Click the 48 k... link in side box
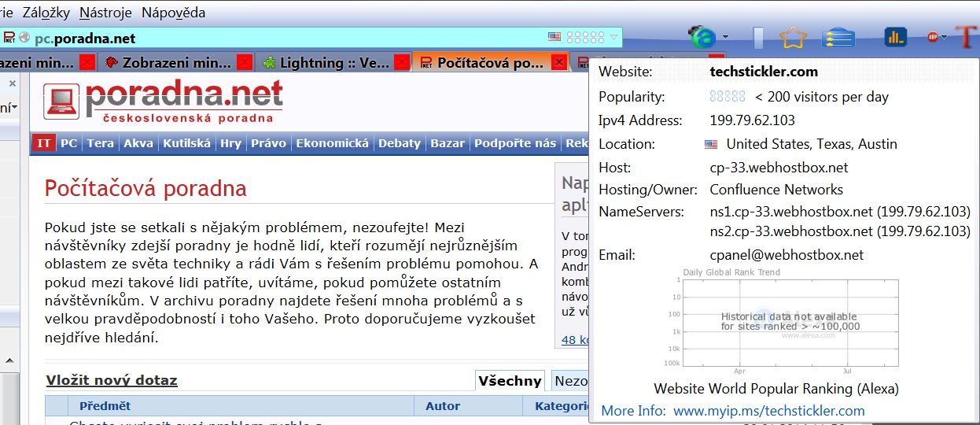Viewport: 980px width, 425px height. point(576,340)
